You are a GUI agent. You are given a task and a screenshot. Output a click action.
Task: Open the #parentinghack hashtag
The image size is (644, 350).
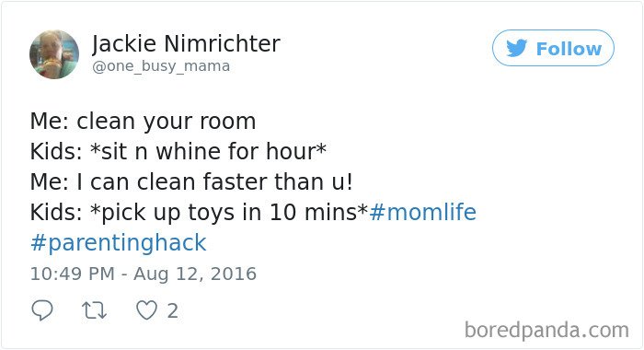pyautogui.click(x=119, y=243)
